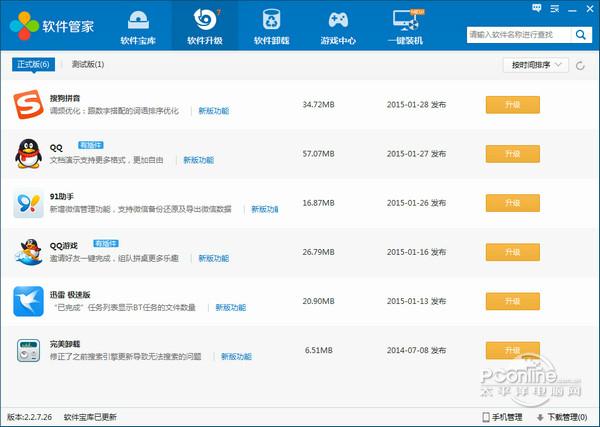Select the 测试版(1) tab

click(88, 64)
